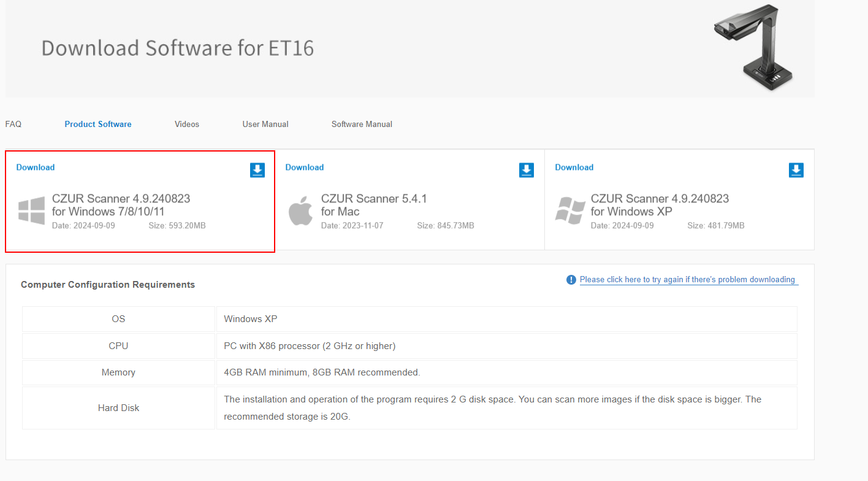Click the X86 processor requirement cell
Viewport: 868px width, 481px height.
tap(506, 346)
